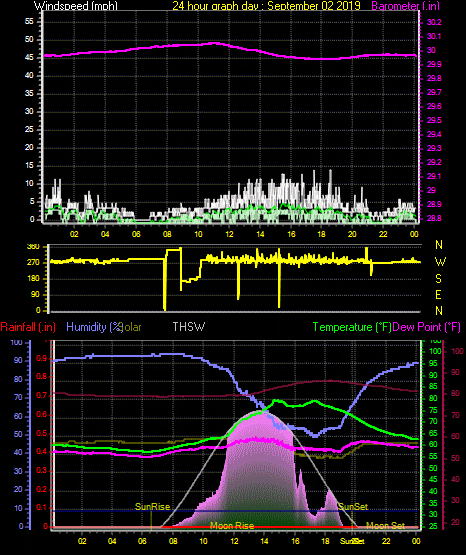The width and height of the screenshot is (466, 555).
Task: Click the S compass label on wind direction chart
Action: coord(438,279)
